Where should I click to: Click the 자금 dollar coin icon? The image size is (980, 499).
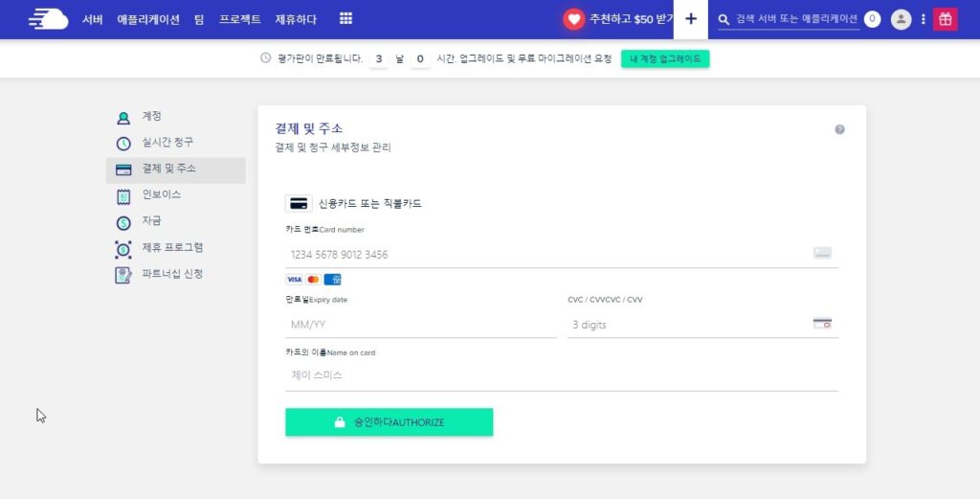(x=123, y=222)
